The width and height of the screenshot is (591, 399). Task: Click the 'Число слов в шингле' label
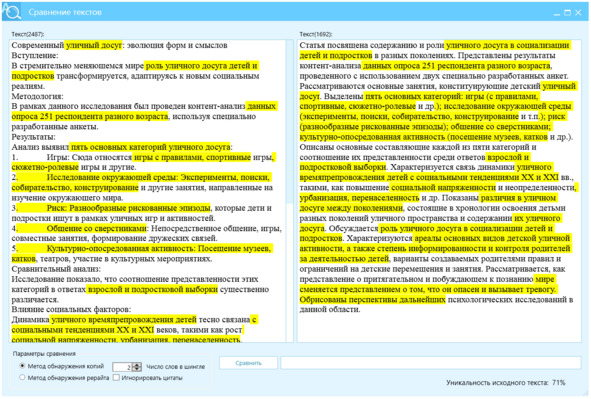coord(176,367)
